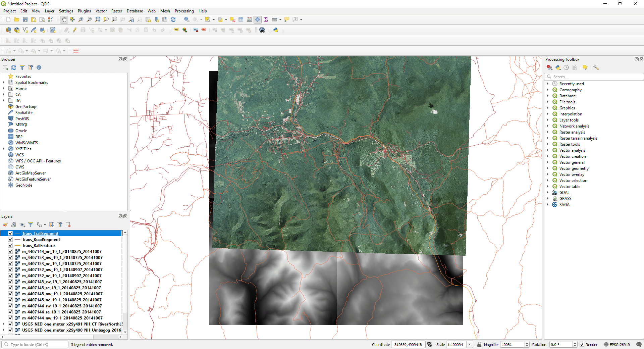Click the yellow abc layer labeling icon

(176, 30)
